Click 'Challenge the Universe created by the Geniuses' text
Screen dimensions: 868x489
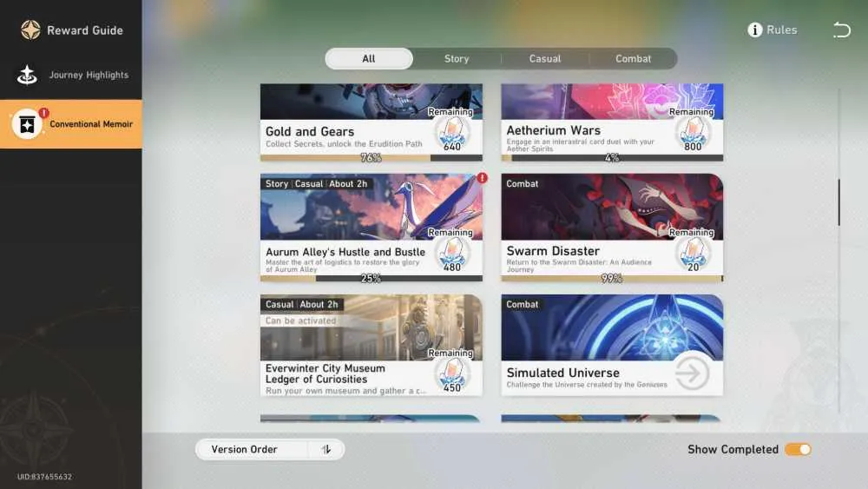(587, 385)
